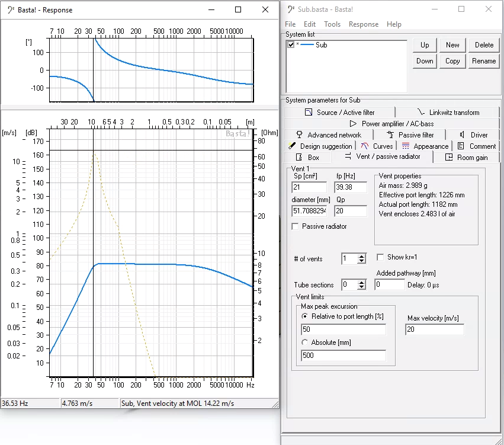Image resolution: width=504 pixels, height=445 pixels.
Task: Select the Absolute [mm] radio button
Action: pyautogui.click(x=304, y=342)
